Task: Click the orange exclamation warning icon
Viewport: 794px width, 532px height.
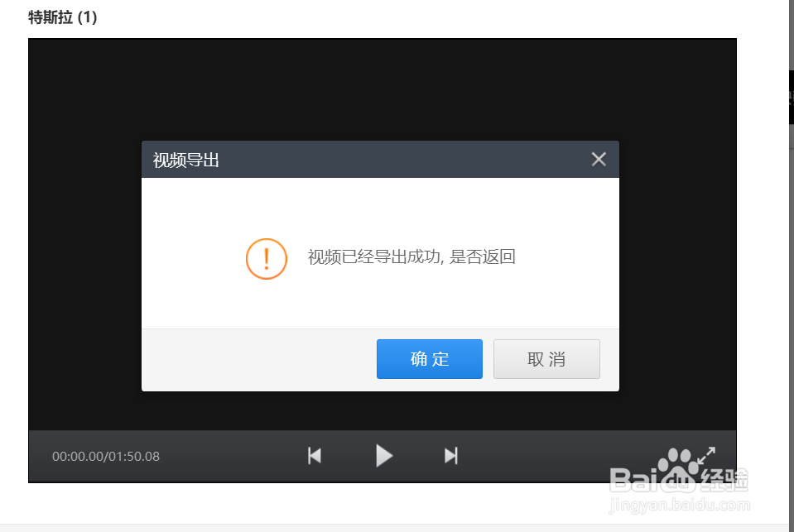Action: coord(266,258)
